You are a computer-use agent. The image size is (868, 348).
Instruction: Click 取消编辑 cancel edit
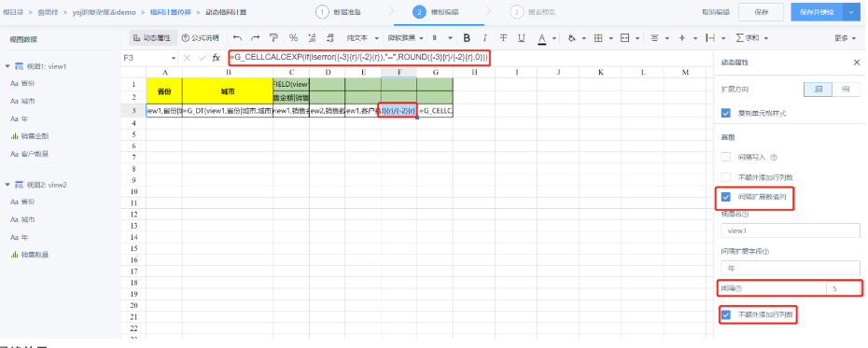coord(716,11)
